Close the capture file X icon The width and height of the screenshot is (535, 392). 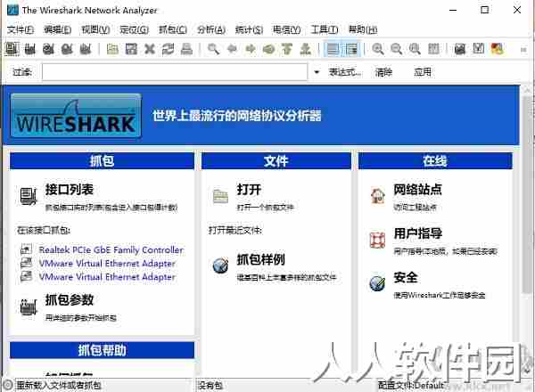point(150,49)
